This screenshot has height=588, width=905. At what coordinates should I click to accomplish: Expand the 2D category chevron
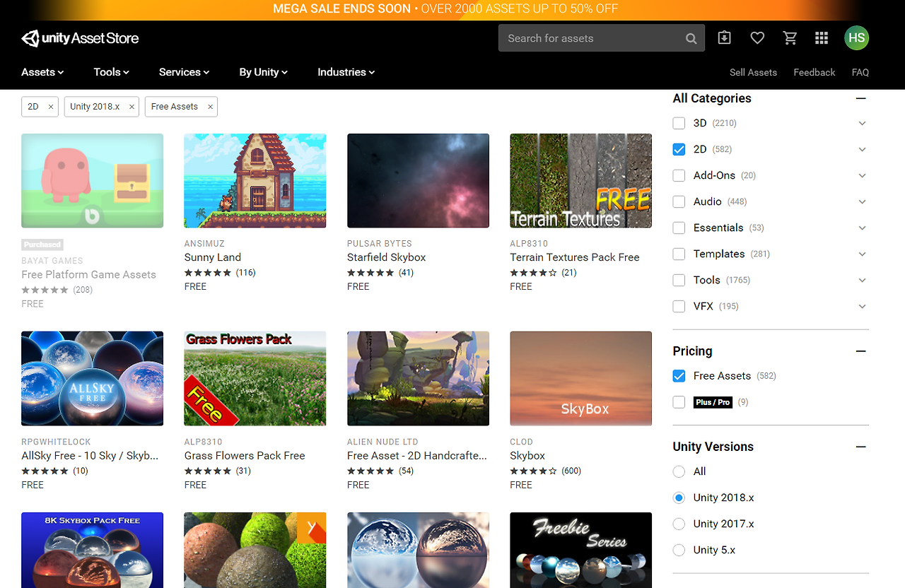[x=862, y=149]
